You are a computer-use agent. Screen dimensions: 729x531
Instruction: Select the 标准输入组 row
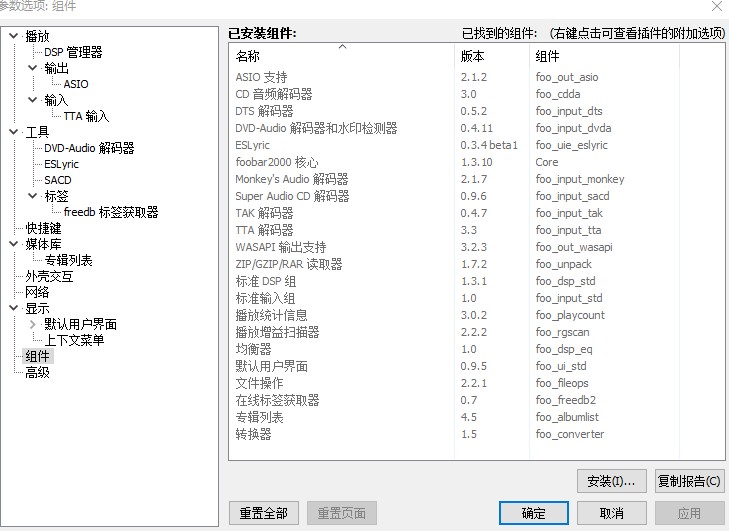(477, 298)
